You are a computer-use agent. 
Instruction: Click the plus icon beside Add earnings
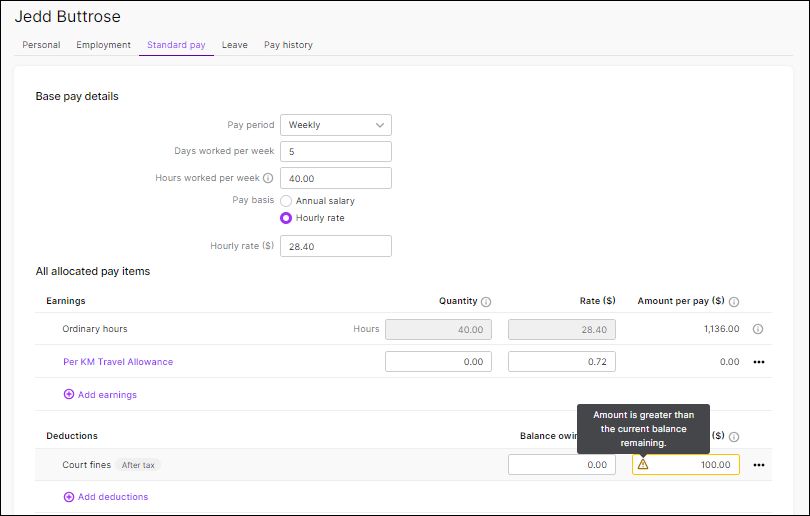[69, 395]
